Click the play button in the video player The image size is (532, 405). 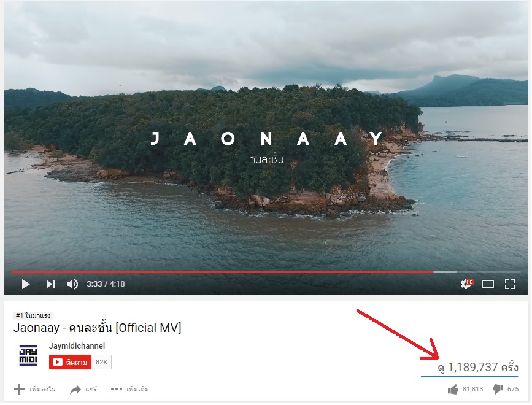25,284
